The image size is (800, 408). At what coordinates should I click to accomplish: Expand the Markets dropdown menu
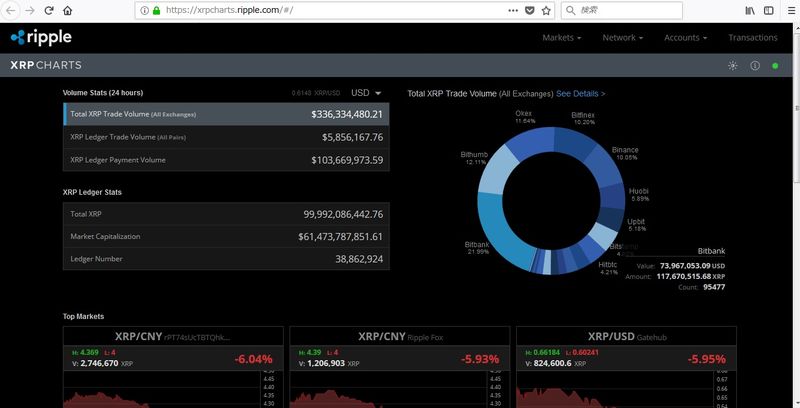561,37
